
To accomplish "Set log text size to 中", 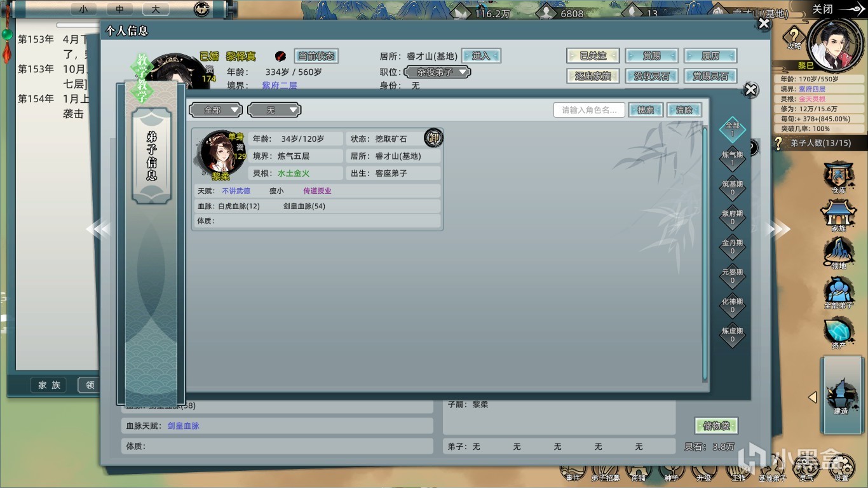I will click(x=119, y=10).
